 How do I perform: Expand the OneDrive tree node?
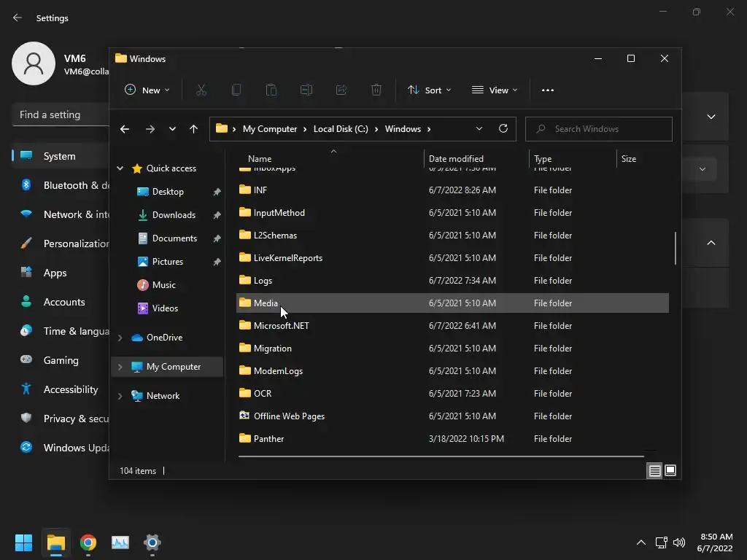tap(120, 338)
